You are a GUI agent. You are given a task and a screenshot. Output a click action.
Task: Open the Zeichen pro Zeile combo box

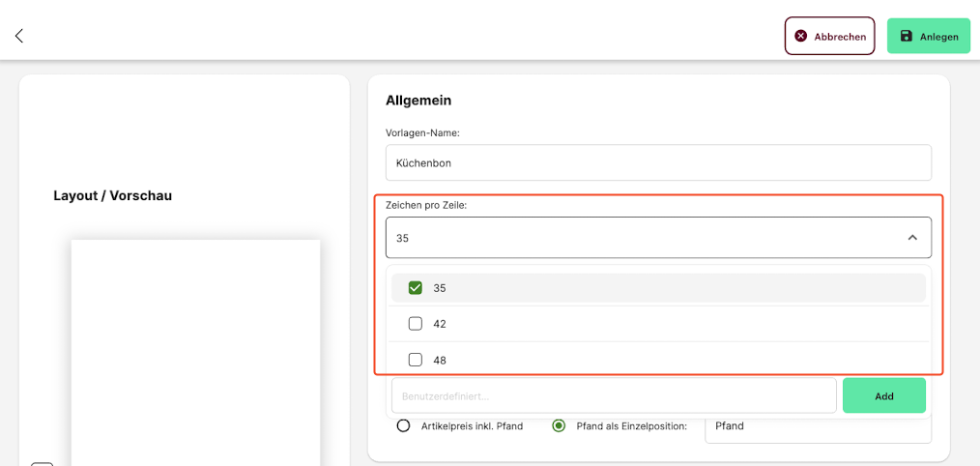pyautogui.click(x=658, y=238)
